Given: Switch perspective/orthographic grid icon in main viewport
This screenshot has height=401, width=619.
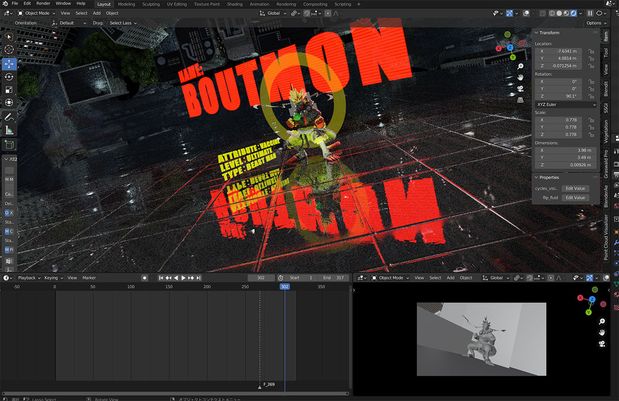Looking at the screenshot, I should coord(520,99).
